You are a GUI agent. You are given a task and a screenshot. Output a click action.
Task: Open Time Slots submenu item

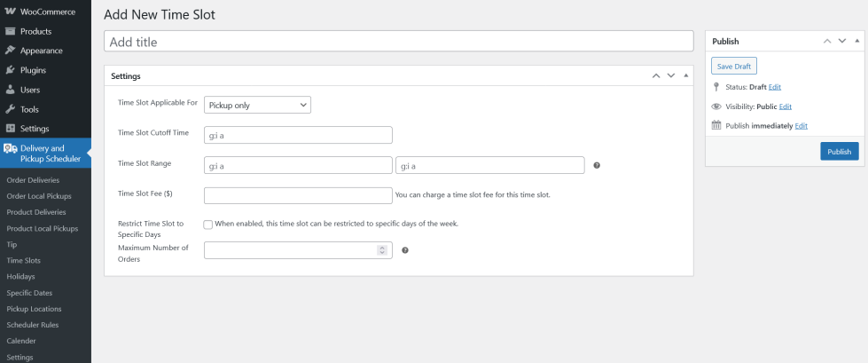click(23, 261)
